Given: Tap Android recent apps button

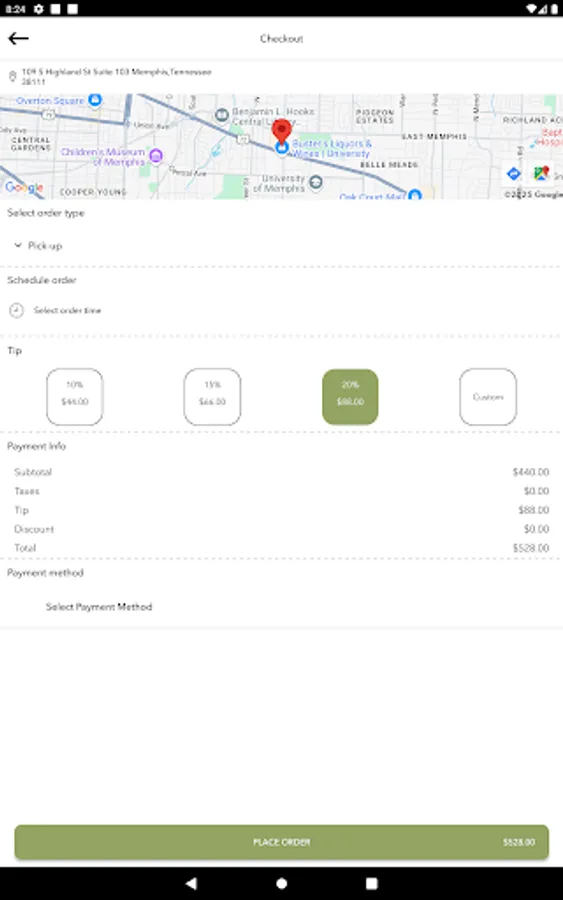Looking at the screenshot, I should tap(372, 883).
